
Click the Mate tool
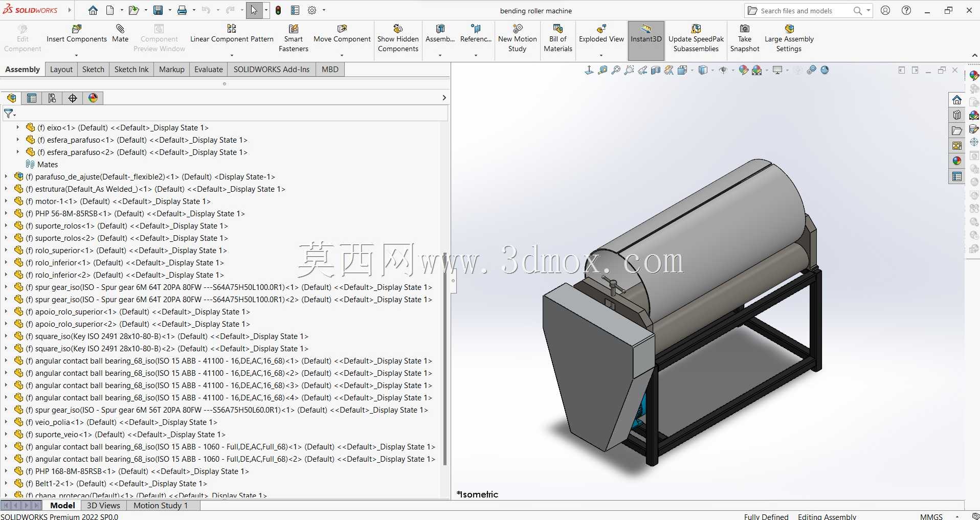(x=120, y=34)
